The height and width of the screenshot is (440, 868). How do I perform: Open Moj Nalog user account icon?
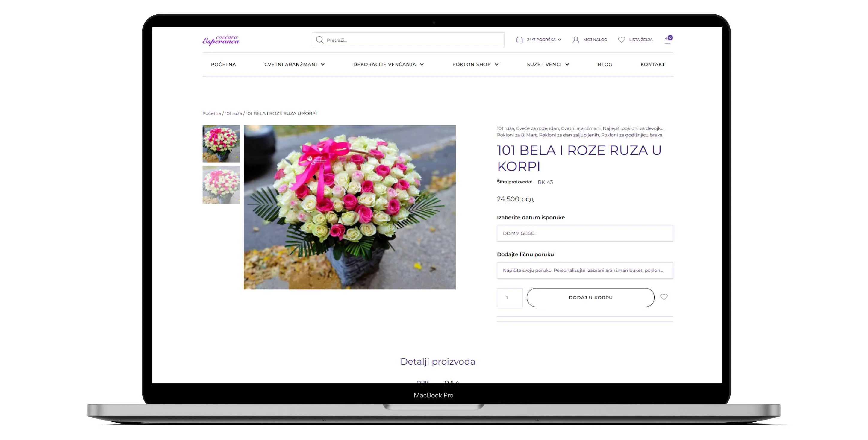(575, 40)
